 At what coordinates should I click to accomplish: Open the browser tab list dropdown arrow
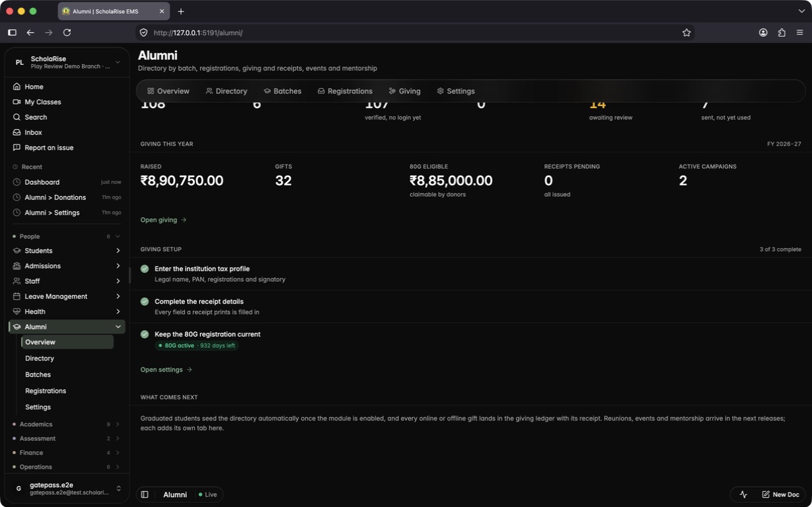(801, 11)
